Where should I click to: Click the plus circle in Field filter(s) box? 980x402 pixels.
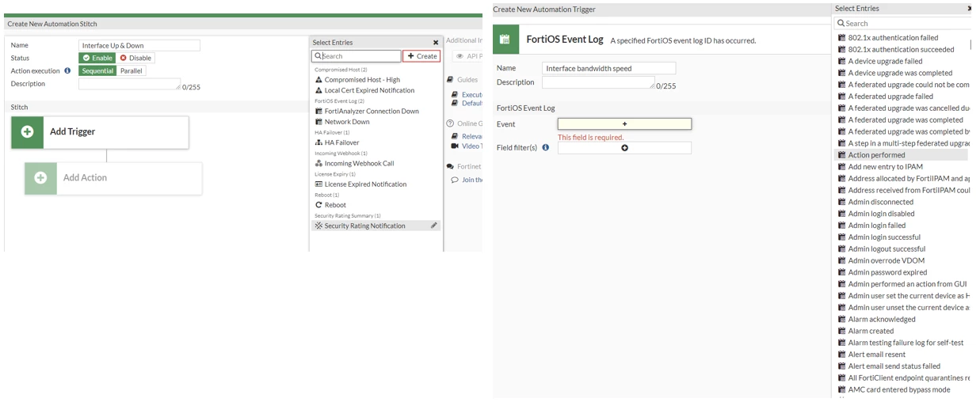(x=624, y=148)
